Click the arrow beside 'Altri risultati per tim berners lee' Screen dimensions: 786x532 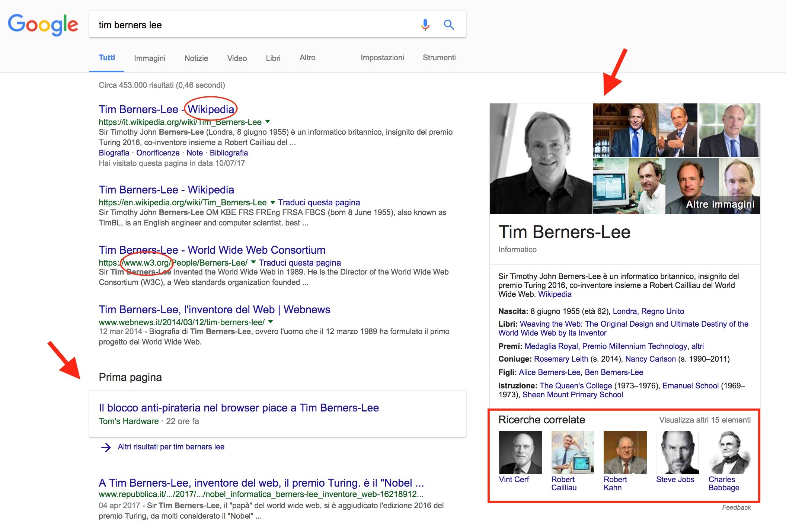click(x=105, y=447)
